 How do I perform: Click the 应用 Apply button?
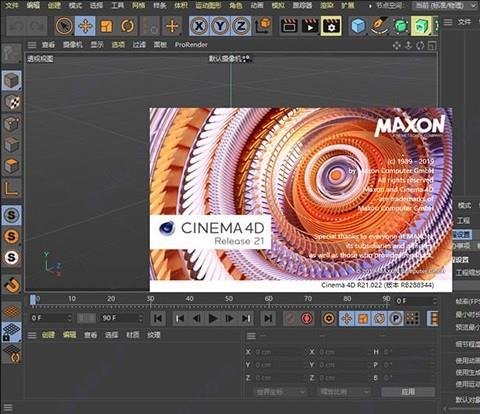pos(408,392)
